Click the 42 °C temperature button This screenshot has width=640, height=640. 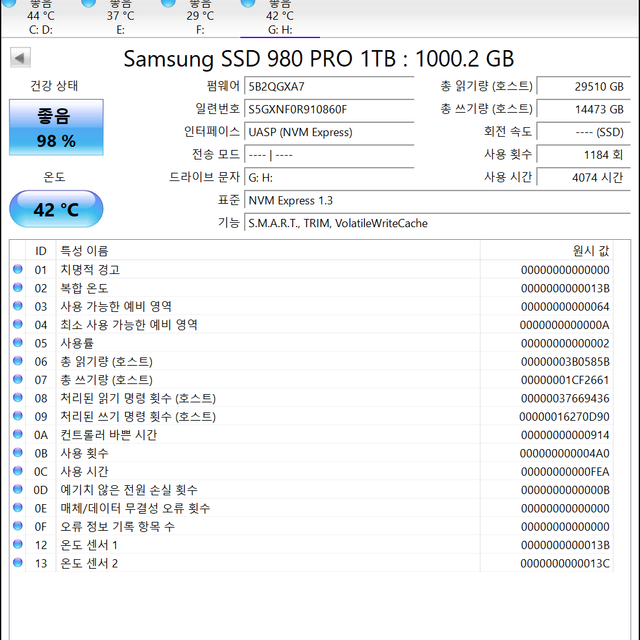pos(56,209)
